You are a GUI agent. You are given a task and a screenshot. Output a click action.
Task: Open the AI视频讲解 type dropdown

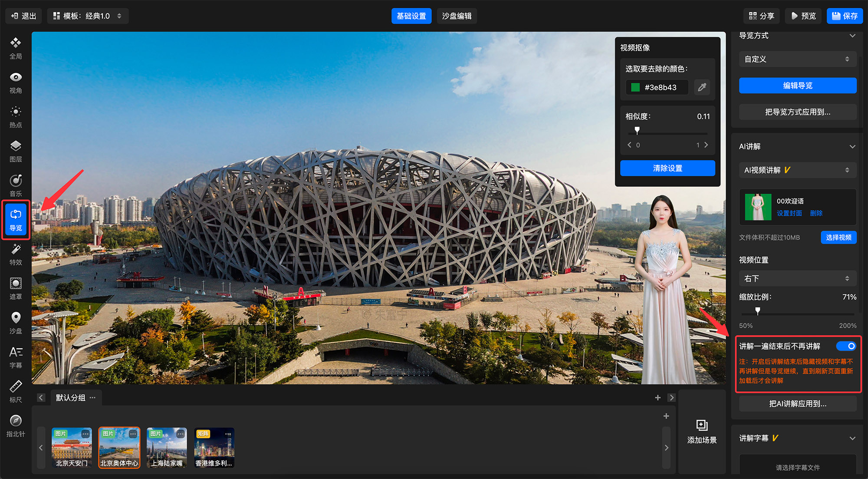coord(797,170)
